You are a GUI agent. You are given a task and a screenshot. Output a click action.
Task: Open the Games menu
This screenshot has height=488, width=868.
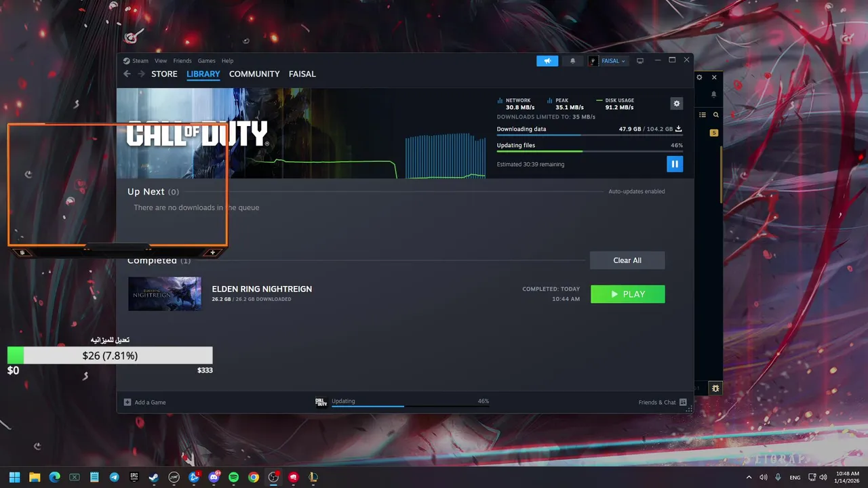click(207, 61)
